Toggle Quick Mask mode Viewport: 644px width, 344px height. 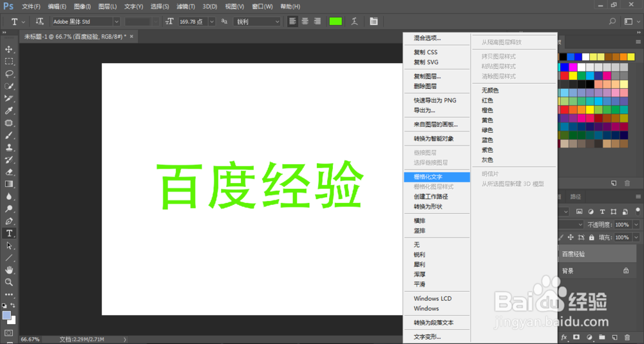tap(8, 333)
